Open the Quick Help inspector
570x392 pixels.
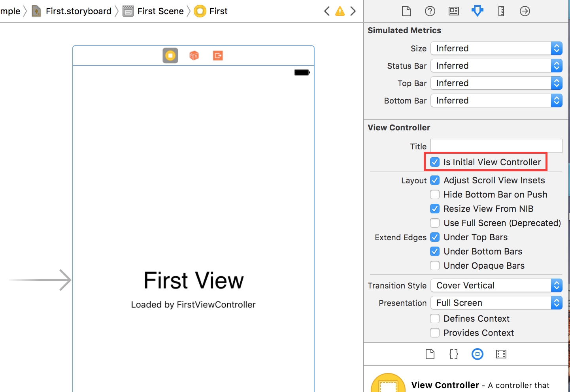tap(430, 11)
